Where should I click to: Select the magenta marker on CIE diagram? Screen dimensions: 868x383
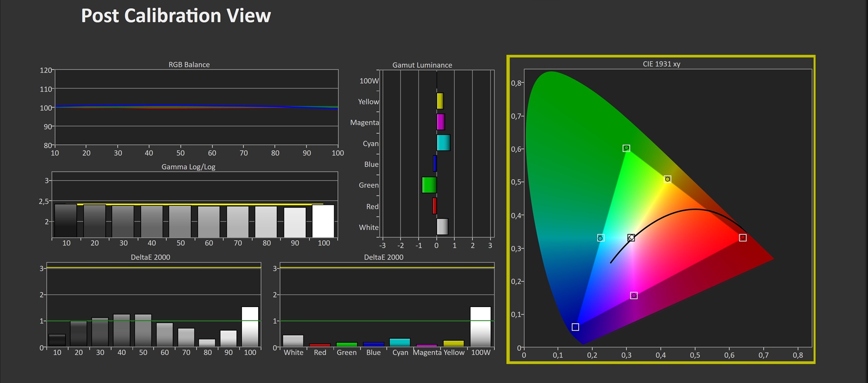(x=634, y=295)
